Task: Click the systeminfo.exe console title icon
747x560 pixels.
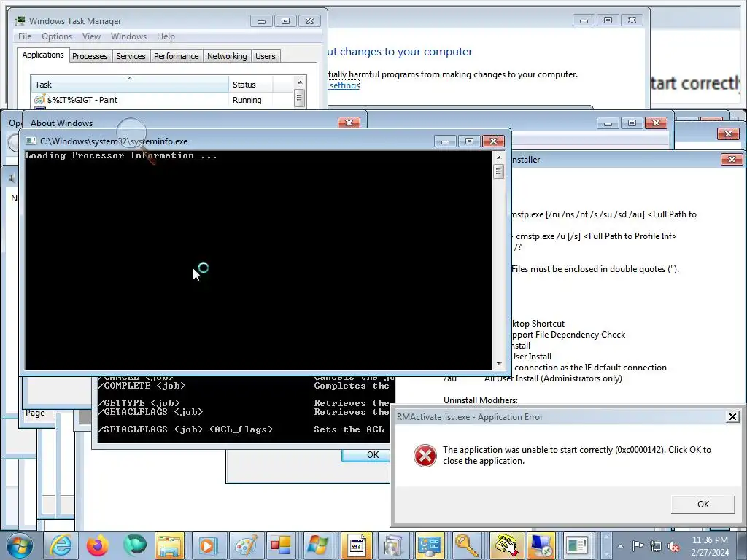Action: click(x=31, y=141)
